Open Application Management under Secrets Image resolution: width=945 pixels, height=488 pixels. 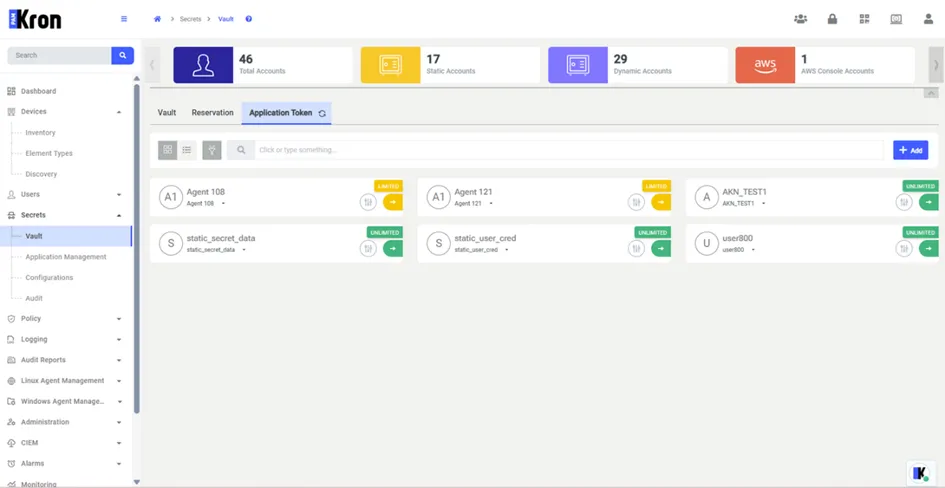66,257
